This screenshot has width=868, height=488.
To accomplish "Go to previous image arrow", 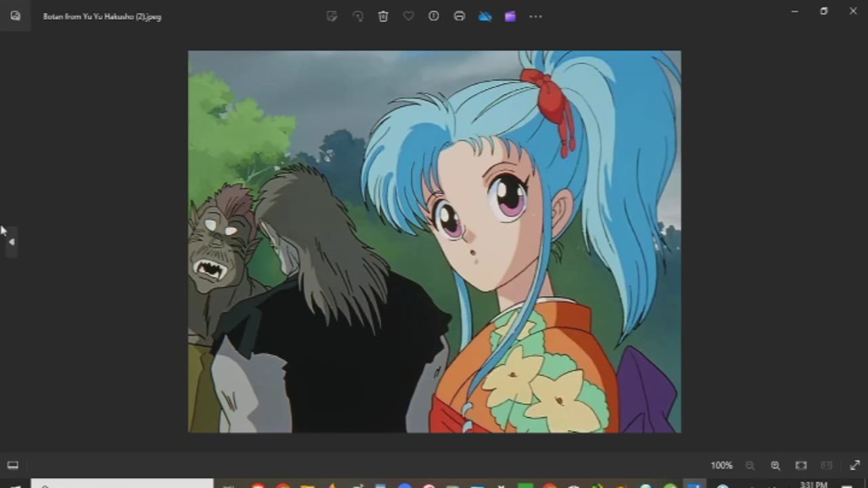I will click(x=11, y=242).
